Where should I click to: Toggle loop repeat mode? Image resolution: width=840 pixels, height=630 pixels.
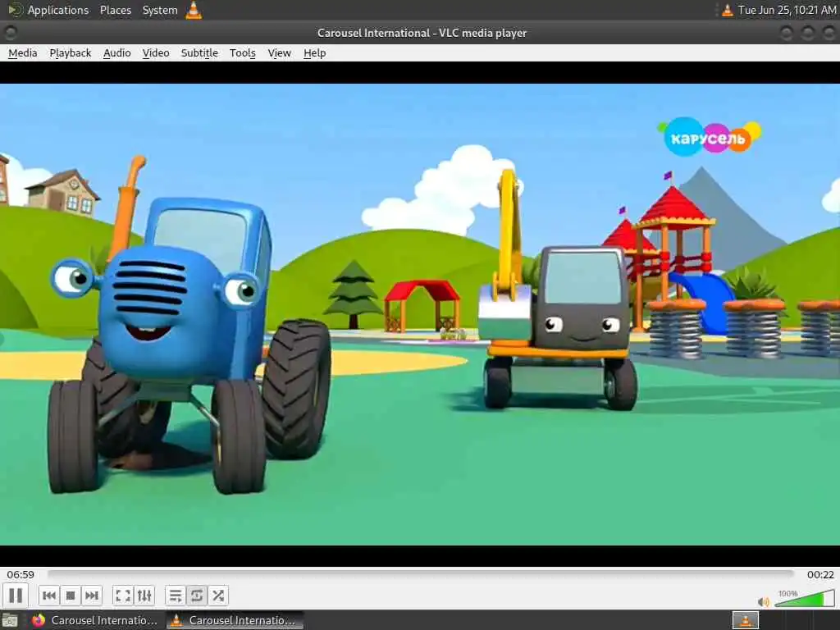point(197,596)
